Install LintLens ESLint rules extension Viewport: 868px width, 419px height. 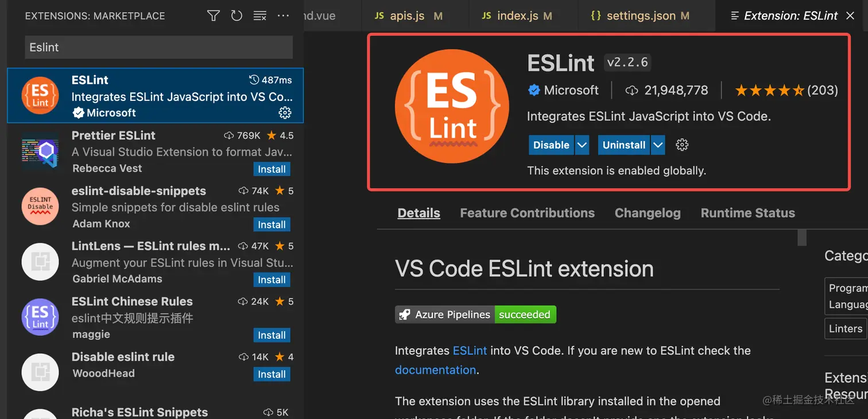coord(272,280)
